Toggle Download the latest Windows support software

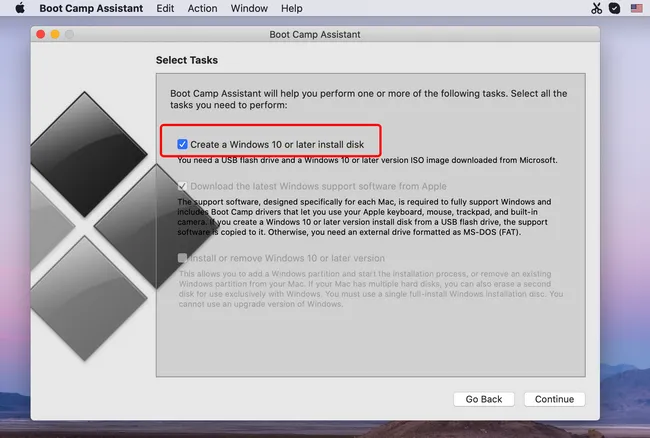pyautogui.click(x=182, y=186)
